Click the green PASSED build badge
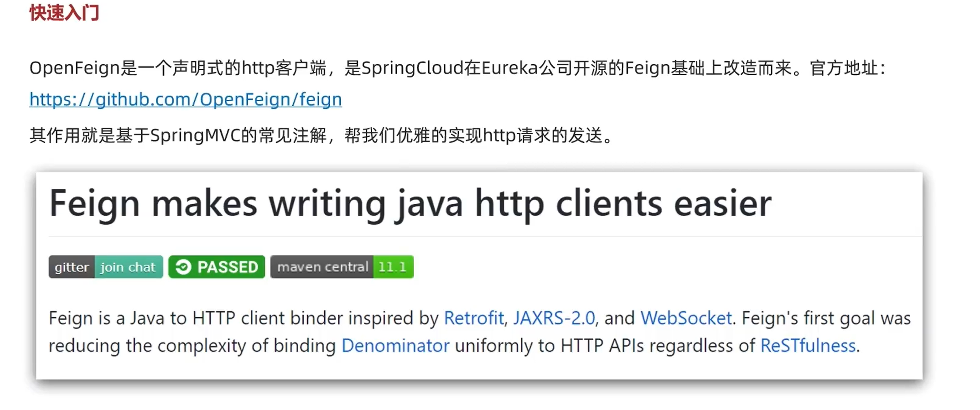 click(217, 267)
